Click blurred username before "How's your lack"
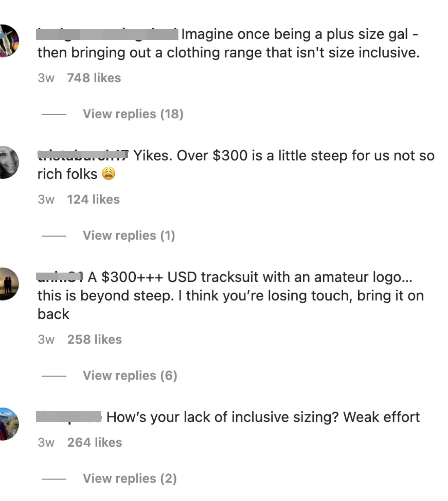This screenshot has width=448, height=501. pos(69,417)
